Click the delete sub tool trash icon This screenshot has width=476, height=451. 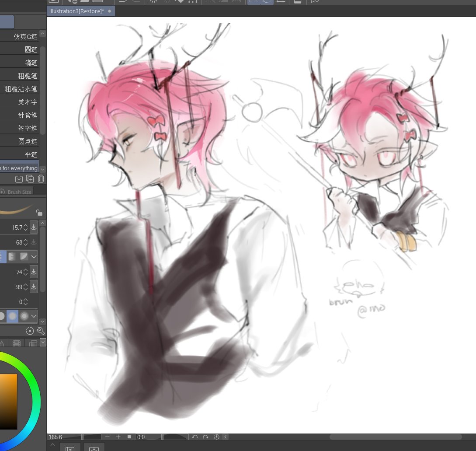coord(41,179)
